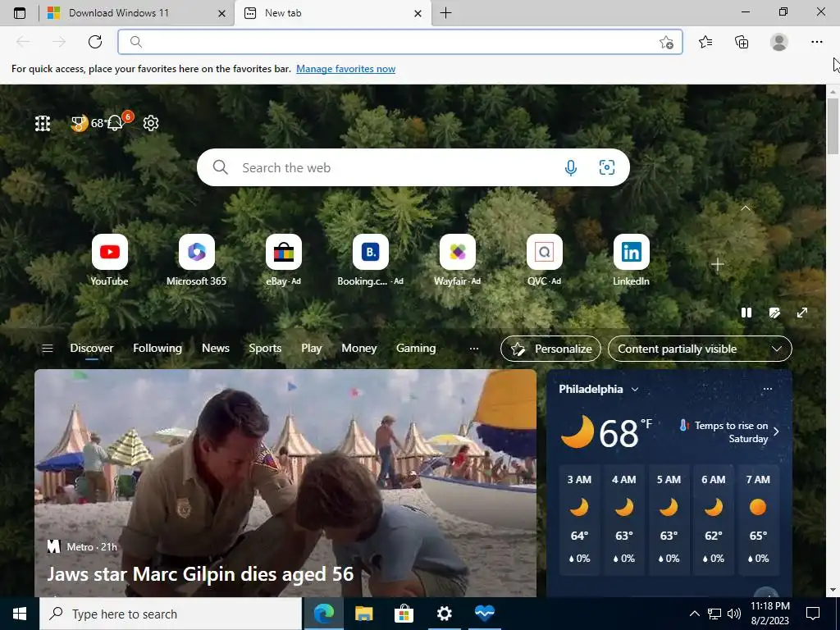Image resolution: width=840 pixels, height=630 pixels.
Task: Expand the Philadelphia location dropdown
Action: tap(635, 390)
